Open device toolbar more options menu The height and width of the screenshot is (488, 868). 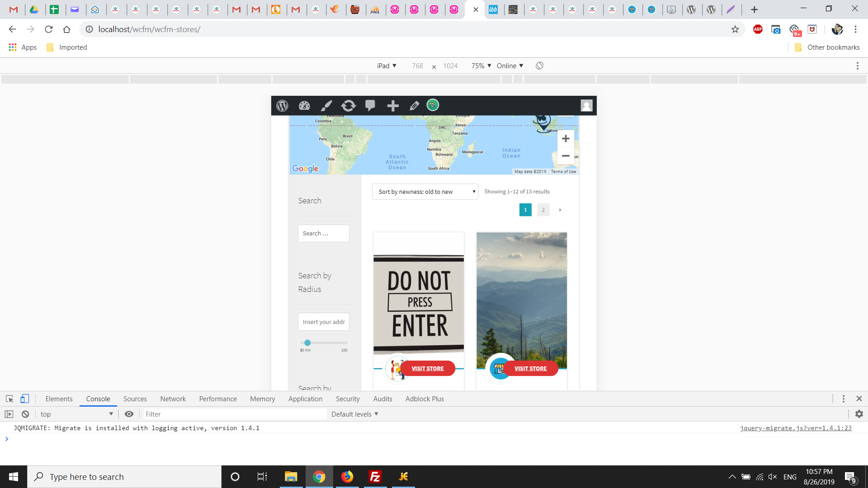pyautogui.click(x=857, y=66)
